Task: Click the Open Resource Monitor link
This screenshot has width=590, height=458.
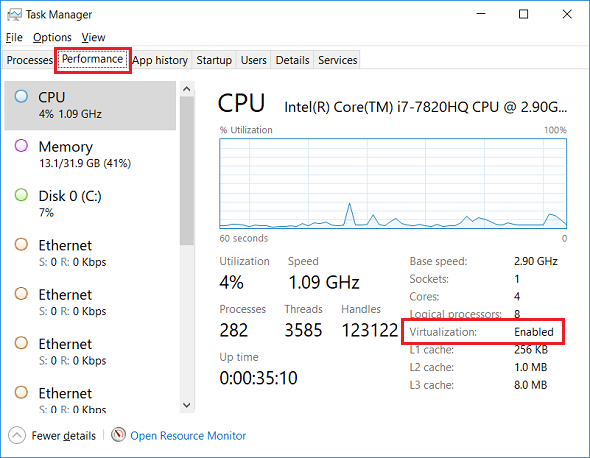Action: tap(188, 436)
